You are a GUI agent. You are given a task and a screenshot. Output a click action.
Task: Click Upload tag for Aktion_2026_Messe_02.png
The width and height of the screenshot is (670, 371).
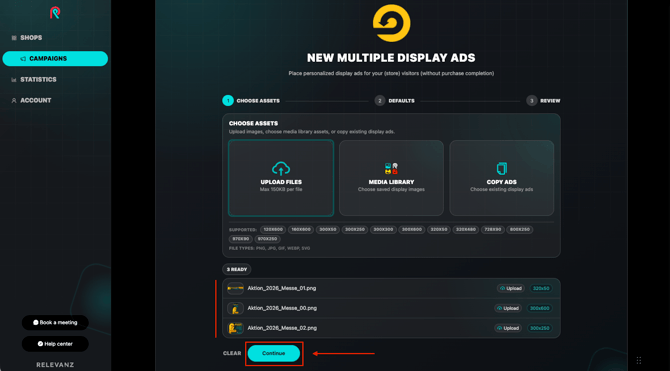click(x=508, y=328)
